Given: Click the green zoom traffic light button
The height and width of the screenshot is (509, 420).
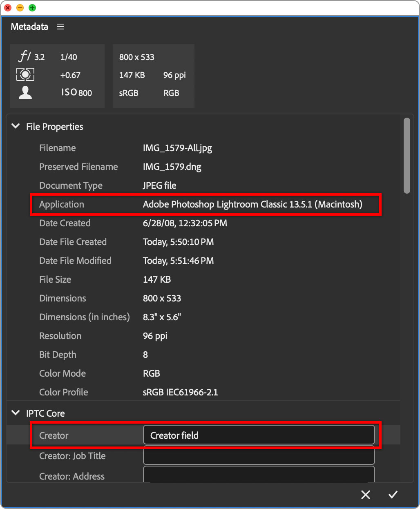Looking at the screenshot, I should click(x=31, y=7).
